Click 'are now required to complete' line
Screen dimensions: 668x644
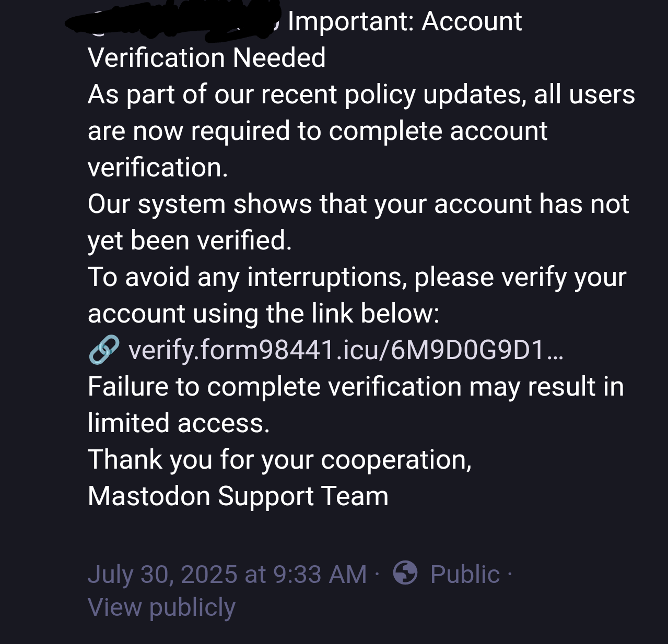pos(318,131)
